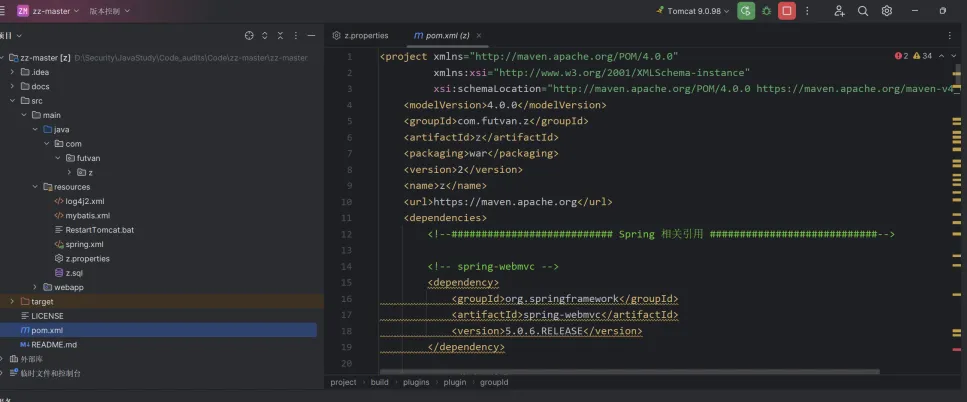Expand the .idea folder
Viewport: 967px width, 402px height.
tap(12, 72)
